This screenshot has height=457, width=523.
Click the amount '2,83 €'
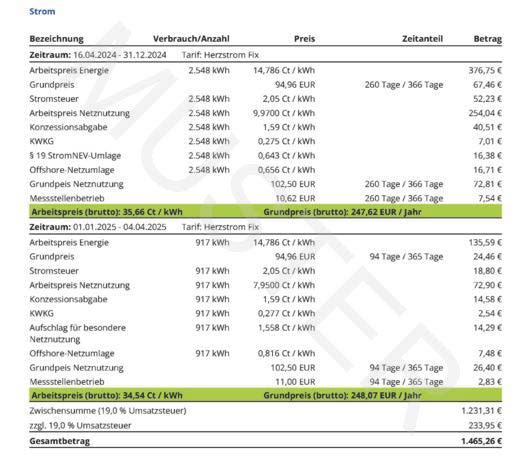click(490, 382)
